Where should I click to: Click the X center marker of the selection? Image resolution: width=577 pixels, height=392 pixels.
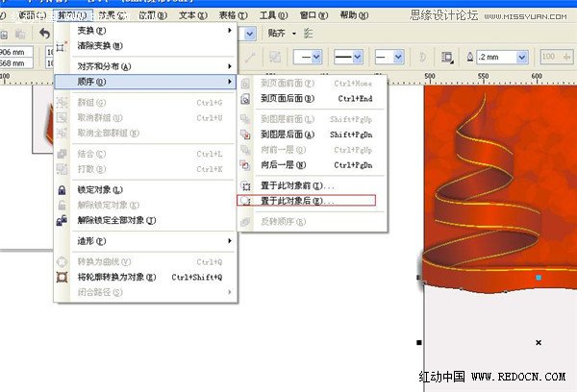[x=539, y=342]
